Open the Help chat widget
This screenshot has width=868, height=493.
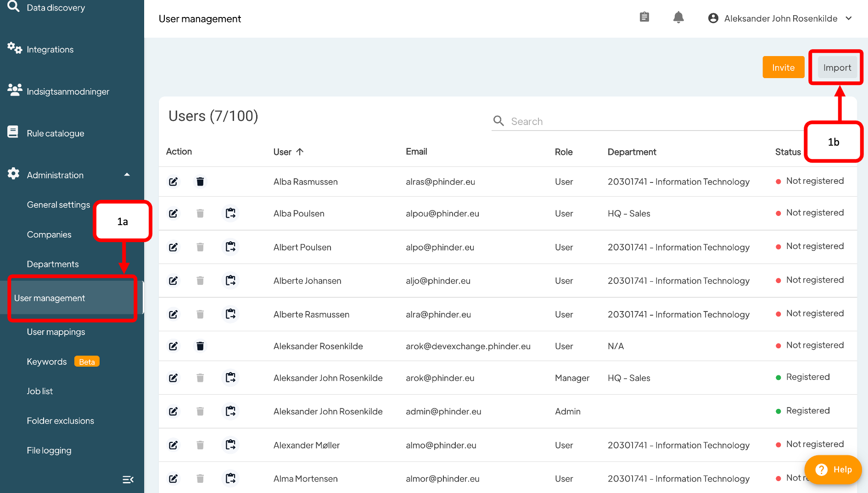[833, 470]
